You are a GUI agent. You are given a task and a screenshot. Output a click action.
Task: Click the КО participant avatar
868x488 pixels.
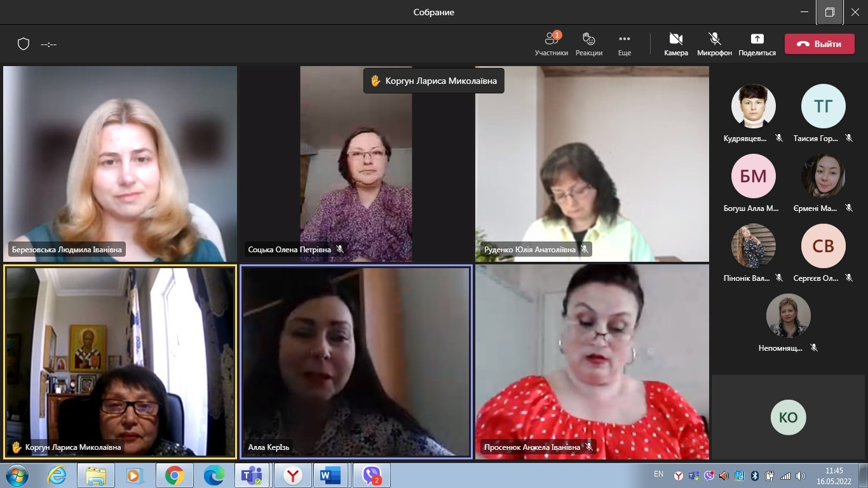point(789,417)
